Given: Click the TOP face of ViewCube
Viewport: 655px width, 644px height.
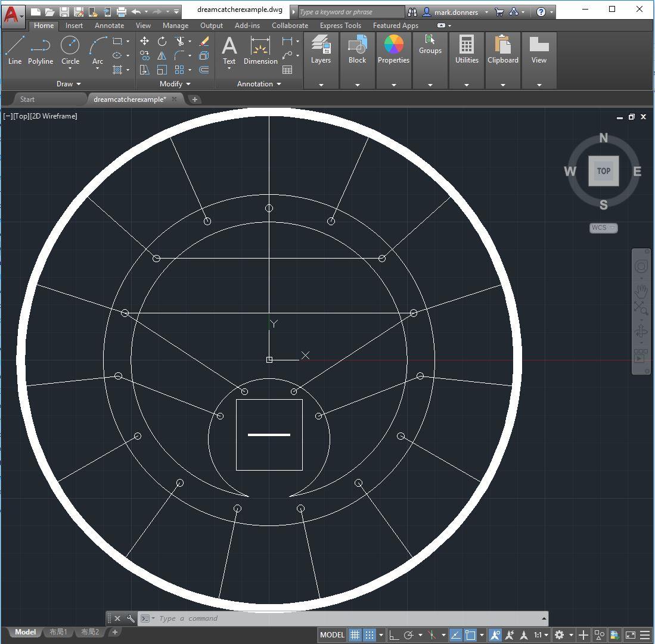Looking at the screenshot, I should 604,171.
